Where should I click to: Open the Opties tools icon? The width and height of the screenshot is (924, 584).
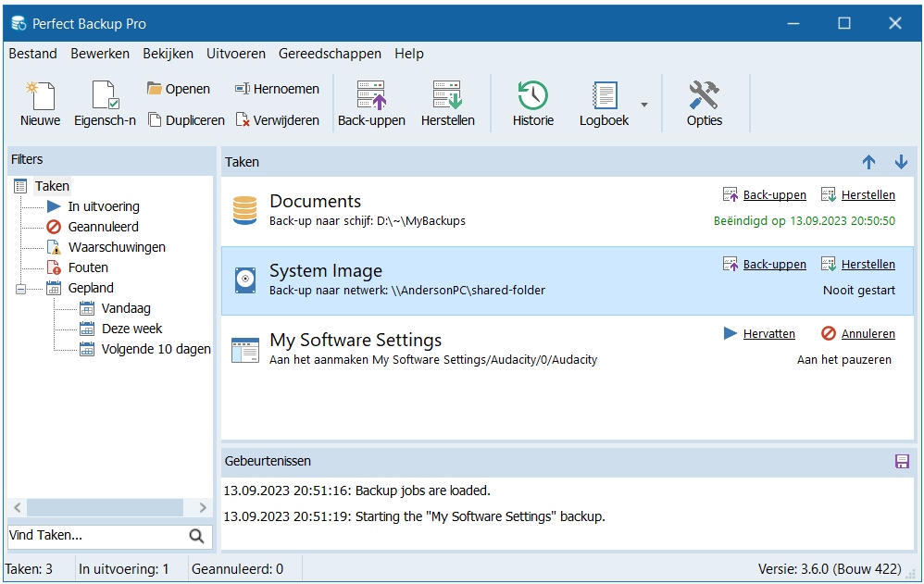704,95
